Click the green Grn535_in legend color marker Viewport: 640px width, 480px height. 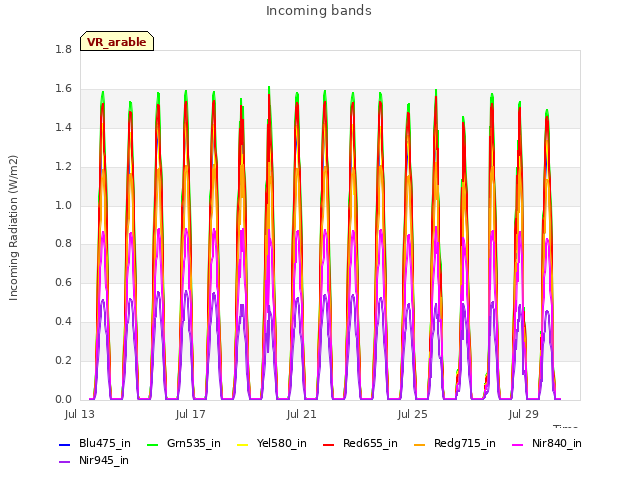tap(153, 444)
